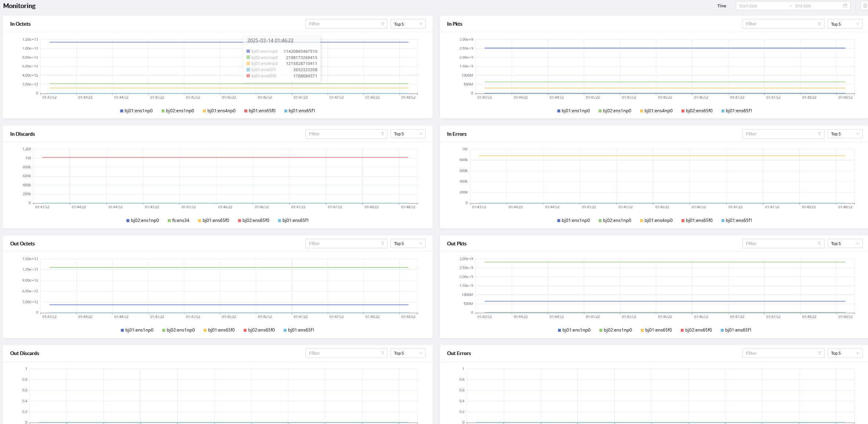Toggle the bj02:ens1np0 series in the Out Pkts legend

click(x=615, y=330)
